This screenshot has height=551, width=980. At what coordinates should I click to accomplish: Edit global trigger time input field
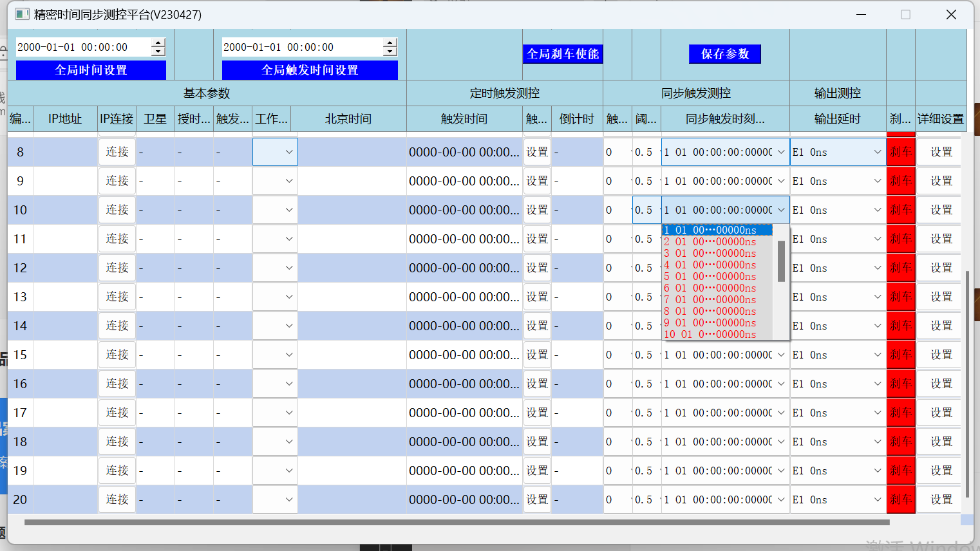coord(302,47)
